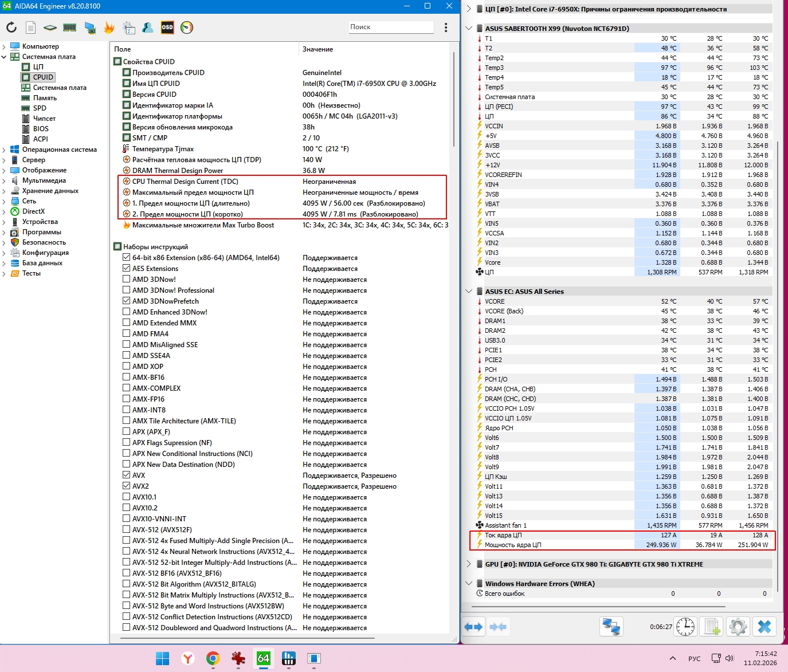Collapse the Системная плата parent node arrow
This screenshot has height=672, width=788.
click(4, 57)
